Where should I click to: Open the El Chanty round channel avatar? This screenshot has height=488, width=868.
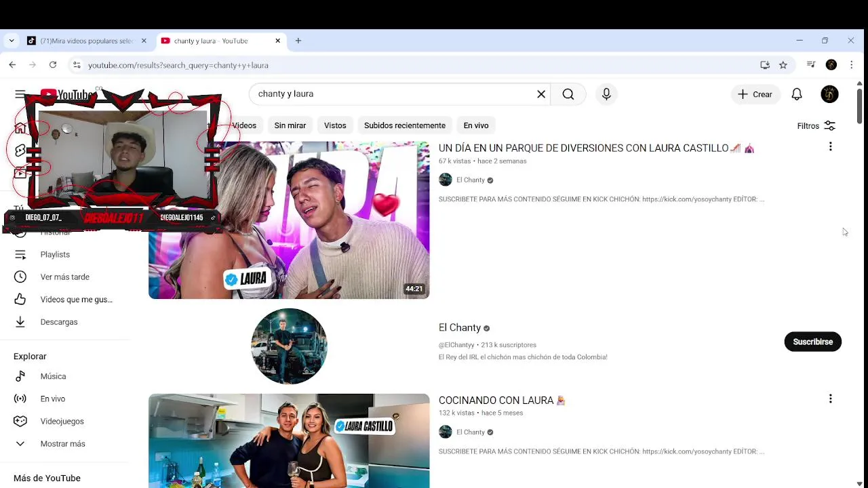pyautogui.click(x=289, y=346)
